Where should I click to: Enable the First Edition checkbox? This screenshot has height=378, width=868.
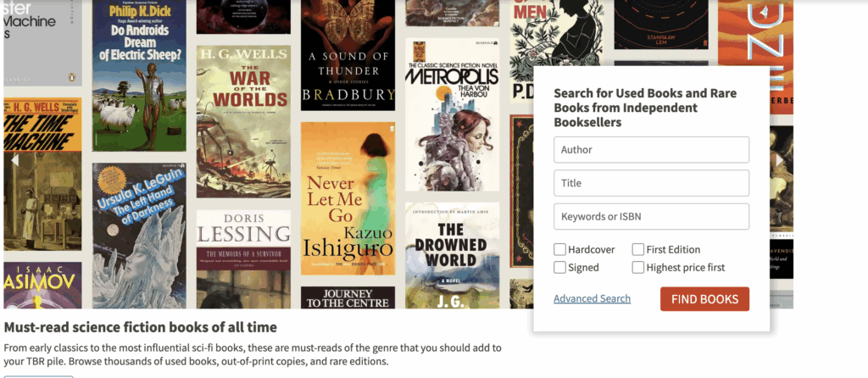(x=638, y=250)
